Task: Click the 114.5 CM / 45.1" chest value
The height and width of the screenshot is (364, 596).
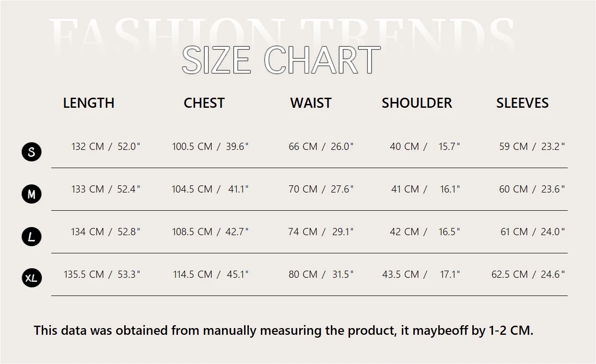Action: pyautogui.click(x=210, y=274)
